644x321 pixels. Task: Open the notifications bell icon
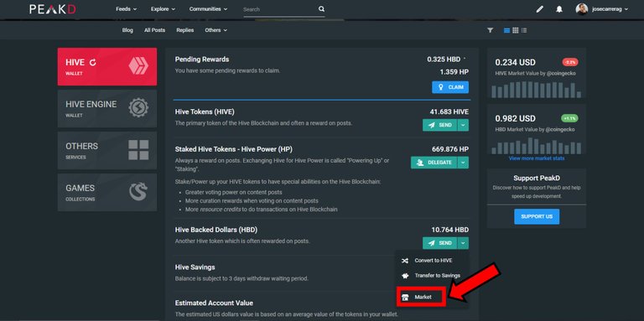pos(559,9)
